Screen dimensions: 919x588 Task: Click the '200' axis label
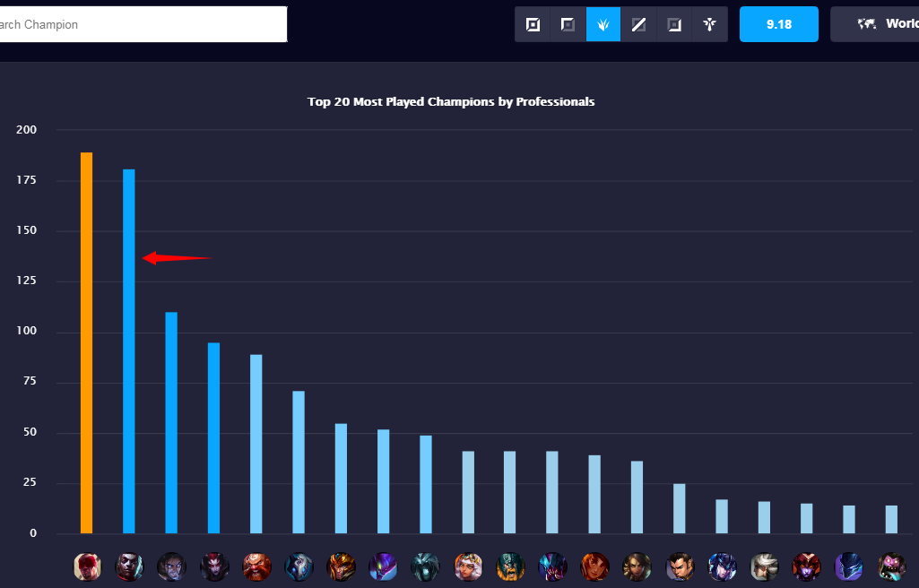click(26, 129)
